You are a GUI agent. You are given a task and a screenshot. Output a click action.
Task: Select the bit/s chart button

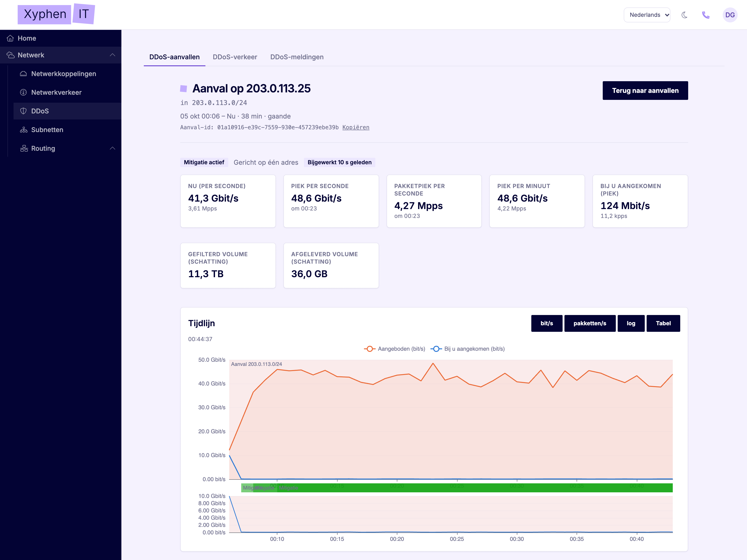tap(546, 323)
